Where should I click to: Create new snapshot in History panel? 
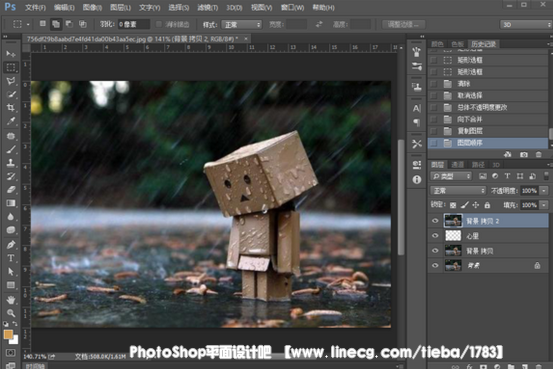(524, 155)
